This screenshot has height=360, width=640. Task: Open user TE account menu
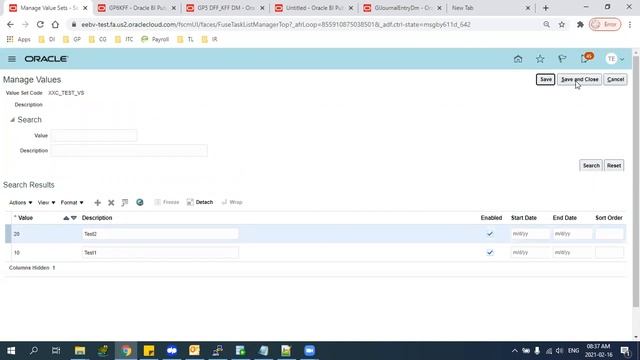[615, 59]
